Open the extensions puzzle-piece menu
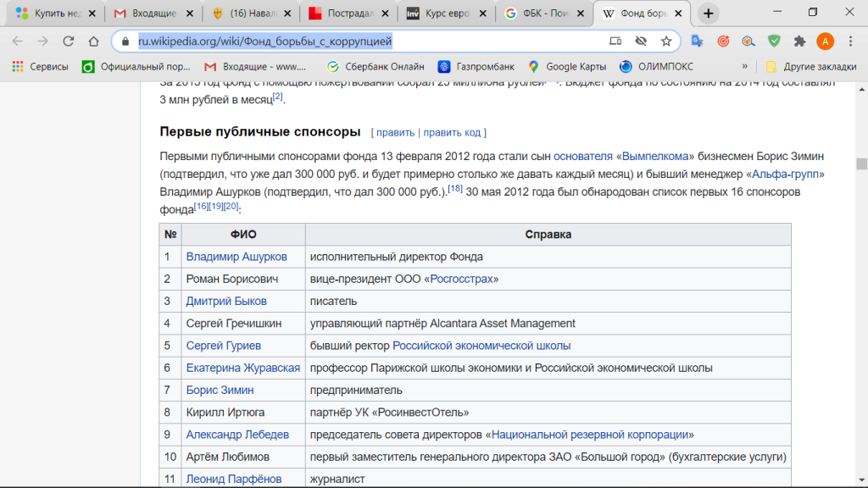The width and height of the screenshot is (868, 488). [799, 41]
